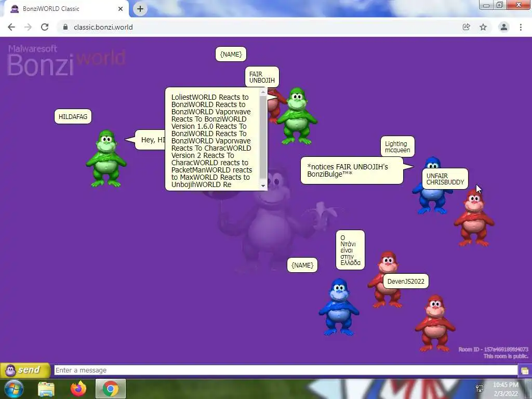The height and width of the screenshot is (399, 532).
Task: Click the 'Hey, HI' speech bubble
Action: [x=150, y=140]
